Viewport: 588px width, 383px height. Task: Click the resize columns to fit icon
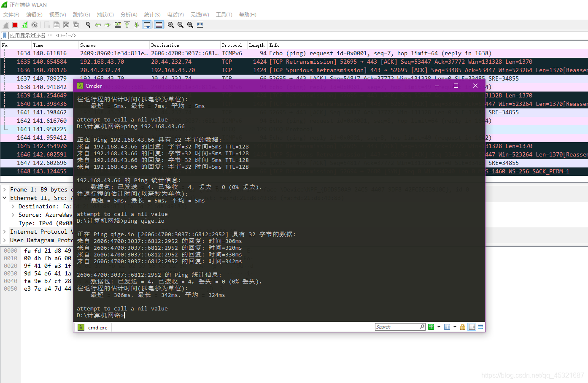pyautogui.click(x=200, y=25)
